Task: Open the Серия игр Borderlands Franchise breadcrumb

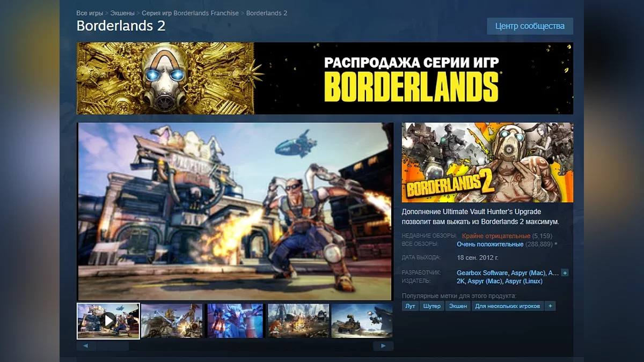Action: click(191, 13)
